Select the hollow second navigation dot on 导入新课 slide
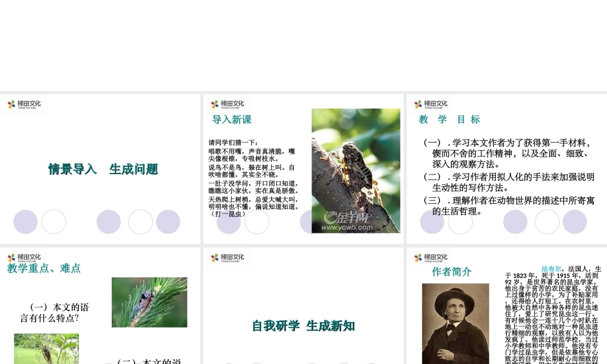Screen dimensions: 607x364 (257, 222)
